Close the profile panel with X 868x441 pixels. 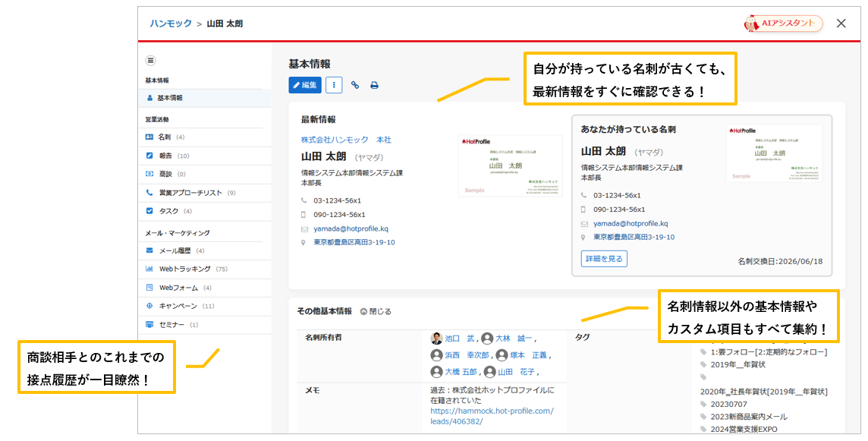[841, 24]
